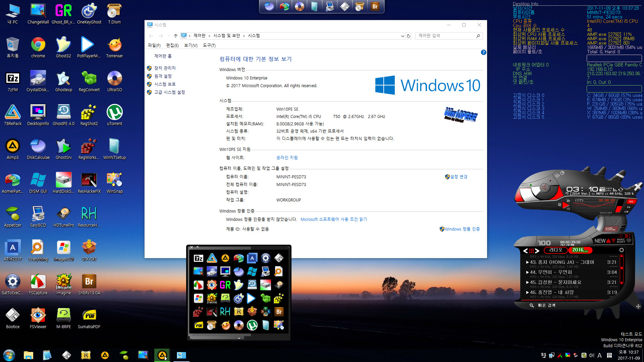Image resolution: width=644 pixels, height=362 pixels.
Task: Click the launcher panel eject arrow at top
Action: click(x=198, y=247)
